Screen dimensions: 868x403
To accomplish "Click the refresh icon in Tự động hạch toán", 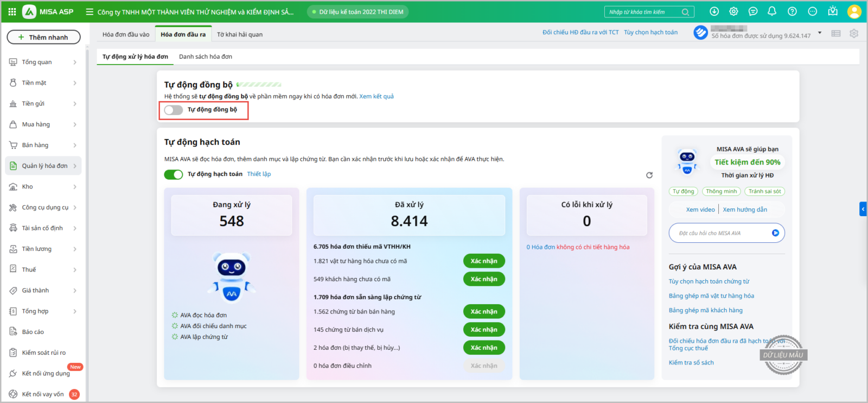I will coord(649,175).
